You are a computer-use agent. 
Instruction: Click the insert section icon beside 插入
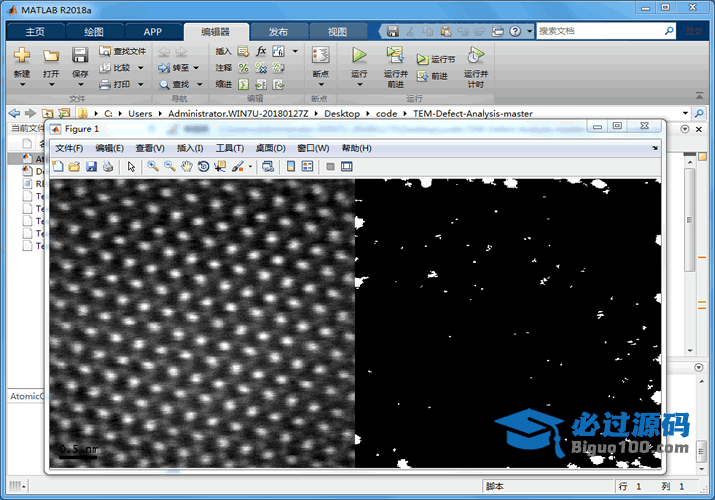point(244,52)
